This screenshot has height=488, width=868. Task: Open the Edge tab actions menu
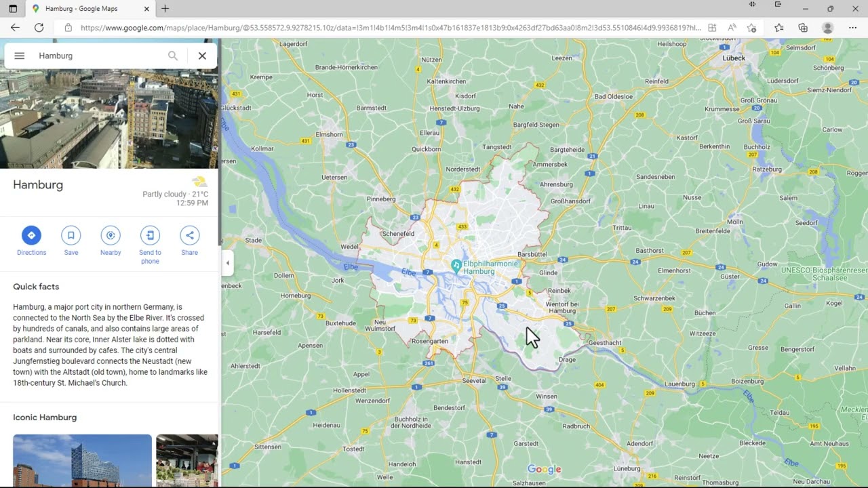(x=13, y=9)
